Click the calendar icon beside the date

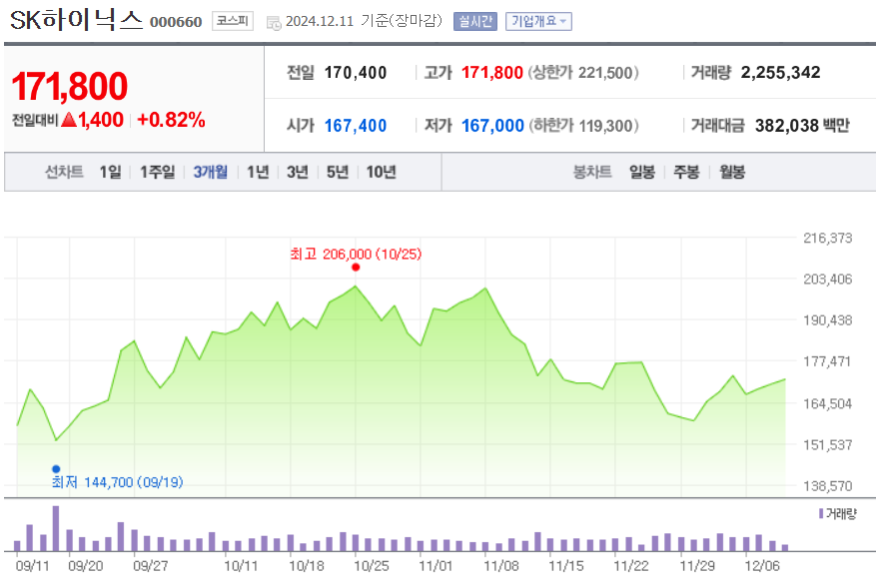[274, 23]
